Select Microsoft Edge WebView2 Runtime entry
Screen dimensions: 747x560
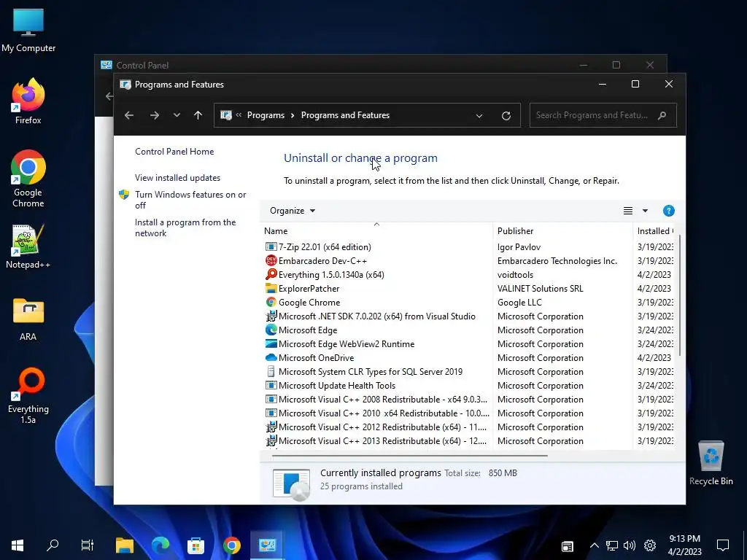click(x=469, y=344)
